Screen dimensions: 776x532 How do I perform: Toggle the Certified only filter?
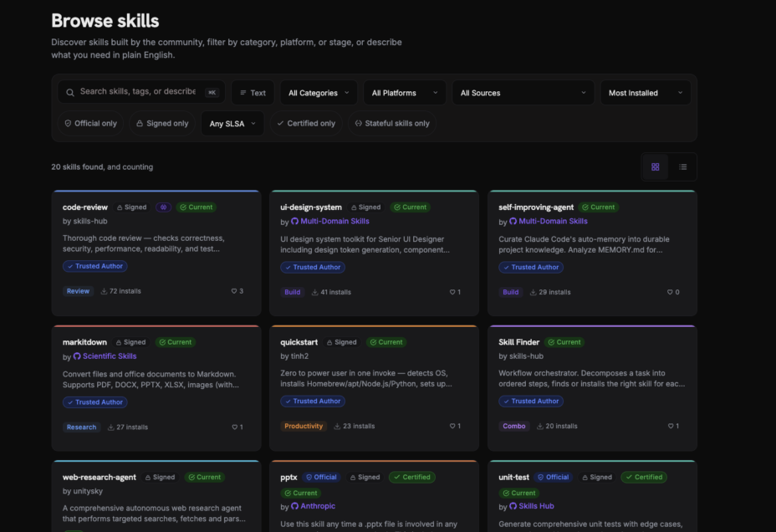coord(306,123)
